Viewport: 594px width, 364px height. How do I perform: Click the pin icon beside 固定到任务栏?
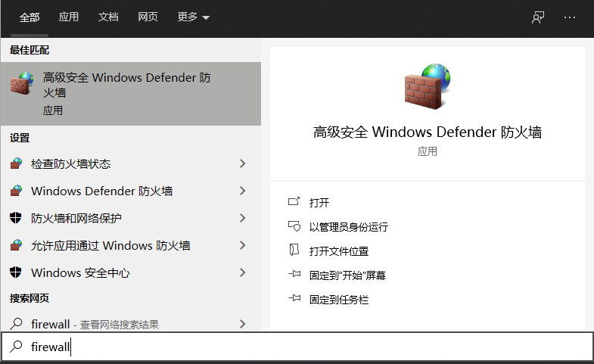click(294, 298)
